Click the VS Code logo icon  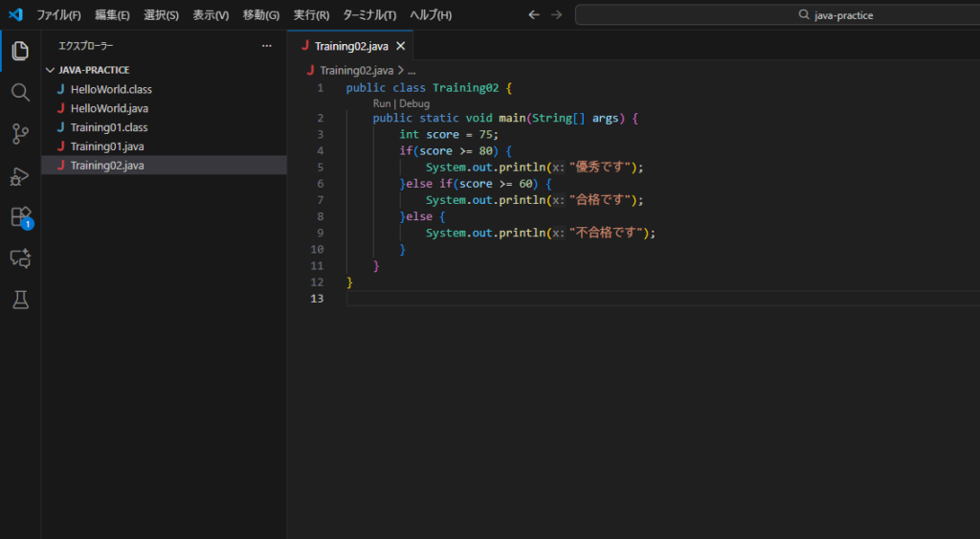[x=15, y=15]
